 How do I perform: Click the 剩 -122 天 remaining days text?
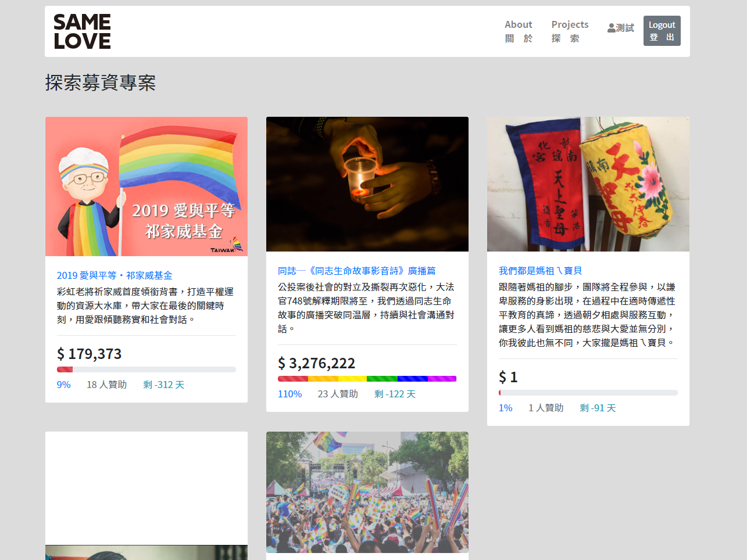(395, 394)
